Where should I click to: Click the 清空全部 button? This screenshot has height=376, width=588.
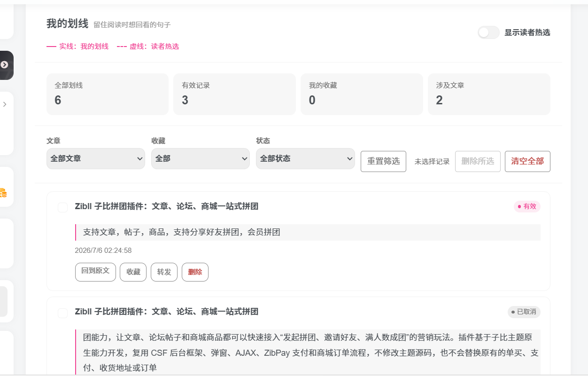527,161
